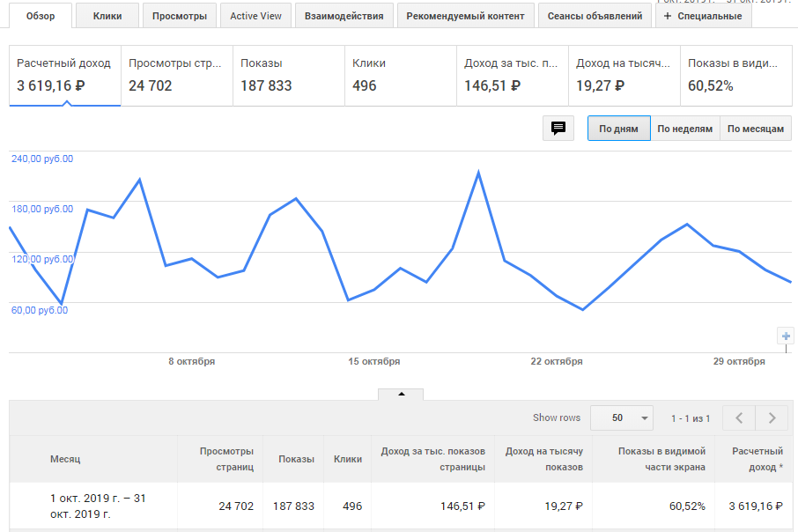This screenshot has height=532, width=798.
Task: Open the Просмотры tab
Action: [x=180, y=16]
